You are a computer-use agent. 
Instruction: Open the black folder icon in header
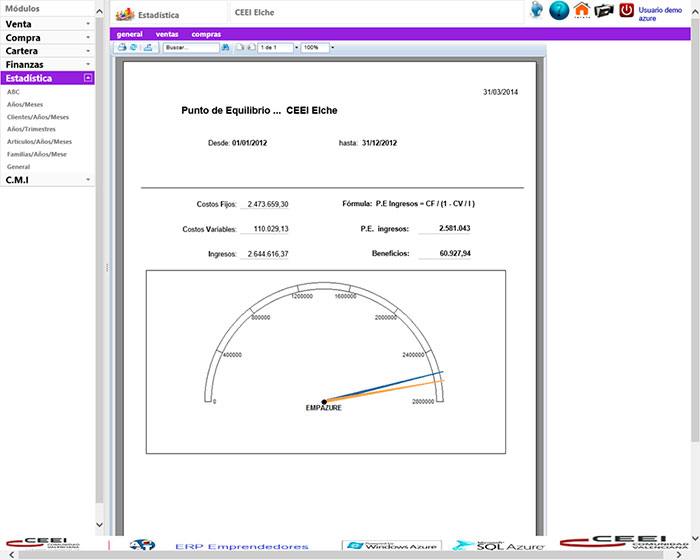603,11
